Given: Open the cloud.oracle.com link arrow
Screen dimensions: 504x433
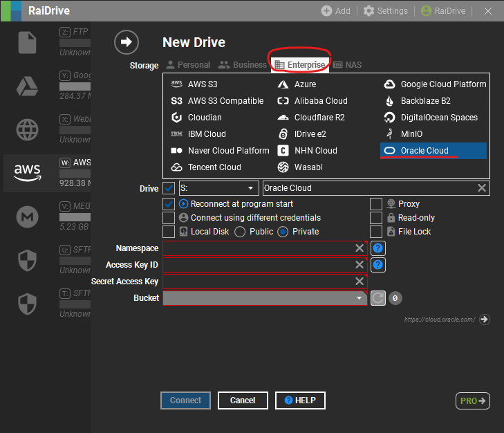Looking at the screenshot, I should [485, 320].
